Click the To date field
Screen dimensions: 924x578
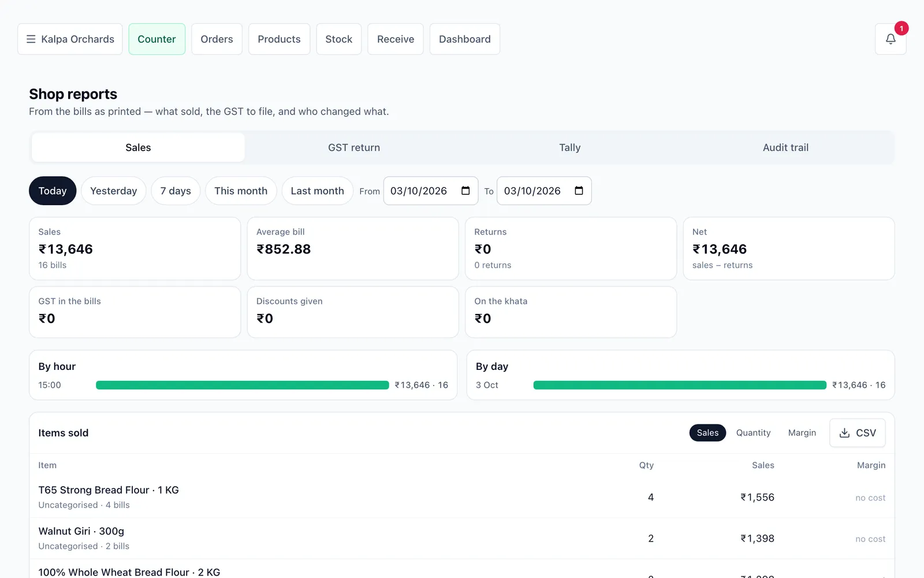coord(544,191)
